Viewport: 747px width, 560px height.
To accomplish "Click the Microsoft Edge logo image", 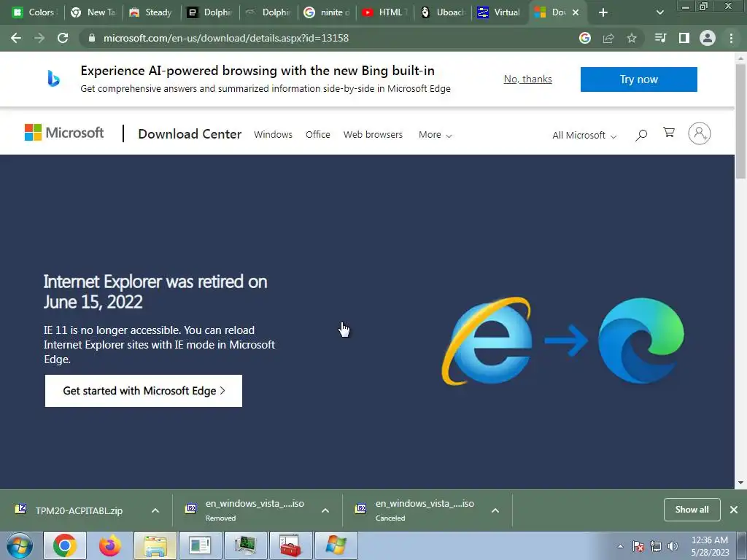I will (x=641, y=341).
